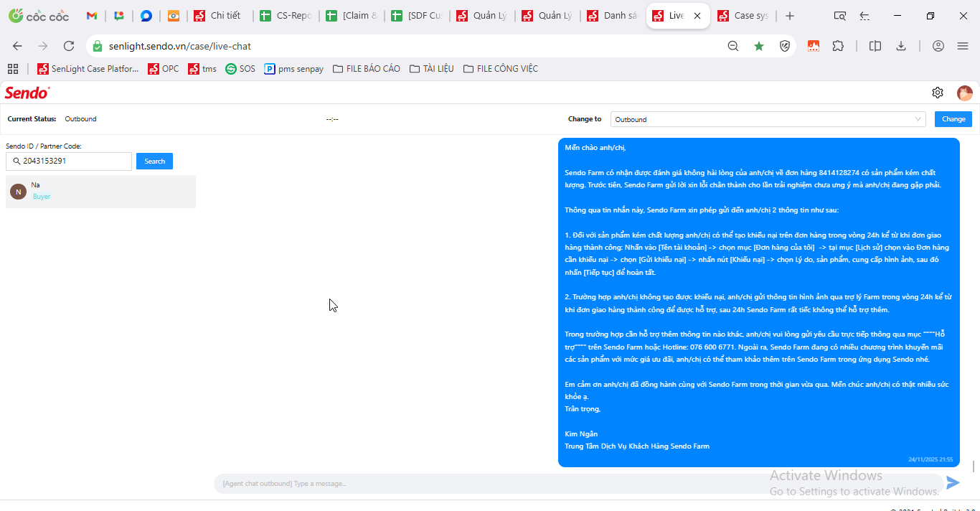This screenshot has height=511, width=980.
Task: Switch to the '[SDF Cu' spreadsheet tab
Action: click(x=417, y=16)
